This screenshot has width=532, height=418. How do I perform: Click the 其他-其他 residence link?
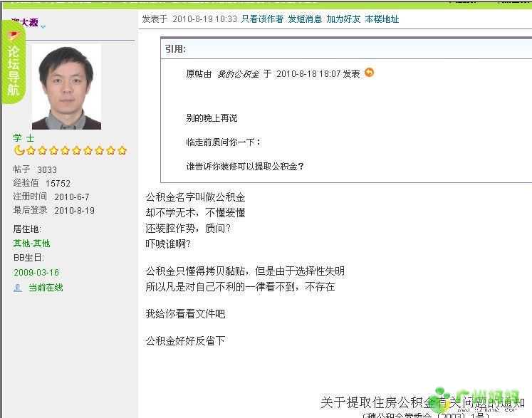pyautogui.click(x=31, y=244)
